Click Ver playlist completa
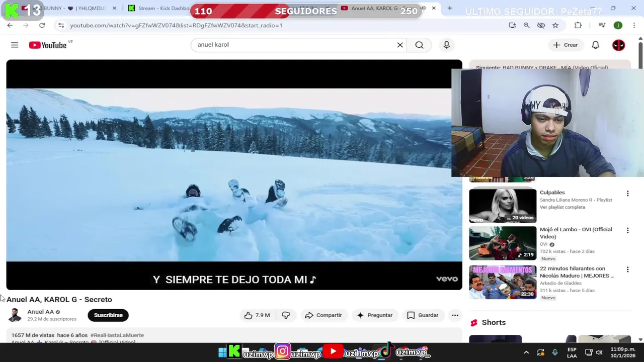The image size is (644, 362). 562,207
